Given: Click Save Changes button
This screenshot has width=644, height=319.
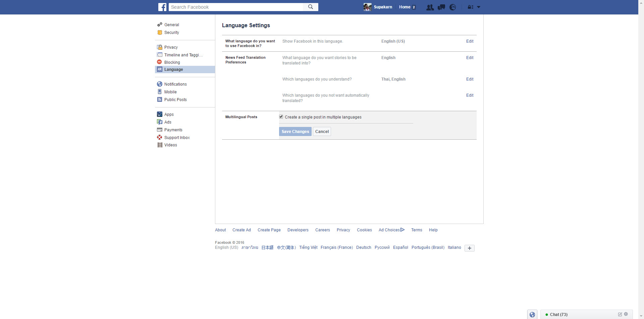Looking at the screenshot, I should click(x=295, y=132).
